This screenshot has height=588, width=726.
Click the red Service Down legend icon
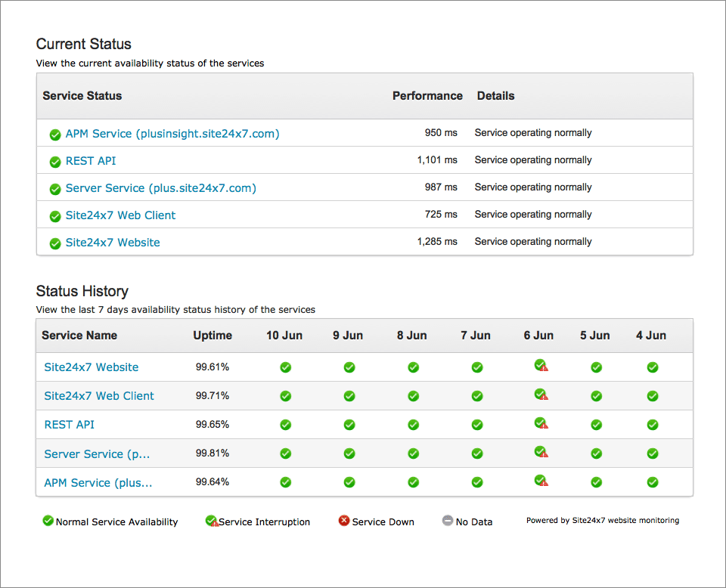(344, 521)
